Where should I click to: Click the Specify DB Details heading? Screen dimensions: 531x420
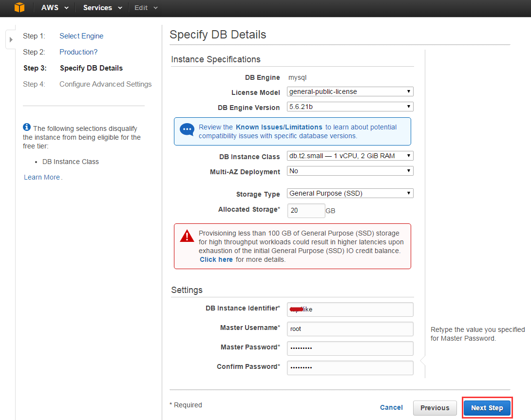pos(218,35)
